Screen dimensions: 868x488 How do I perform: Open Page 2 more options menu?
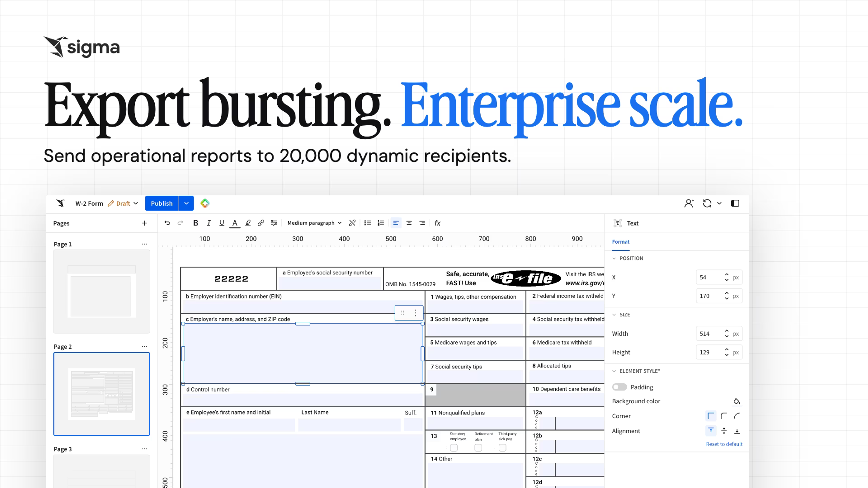145,346
